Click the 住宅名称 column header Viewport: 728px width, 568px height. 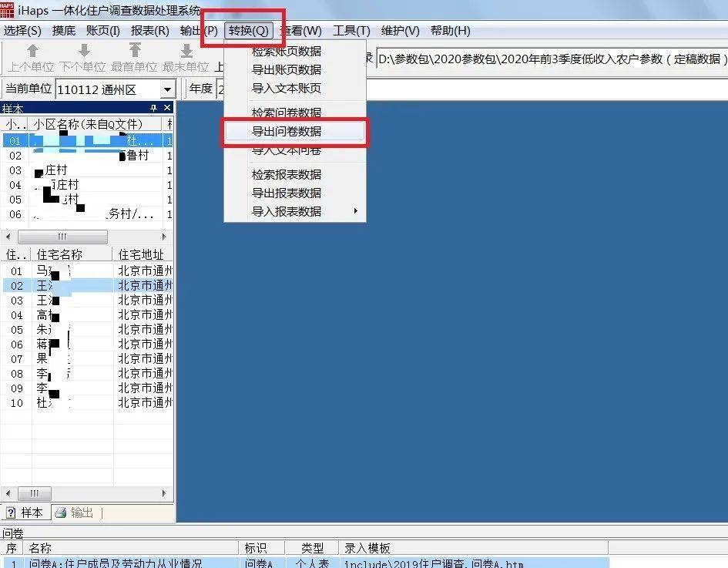point(72,254)
